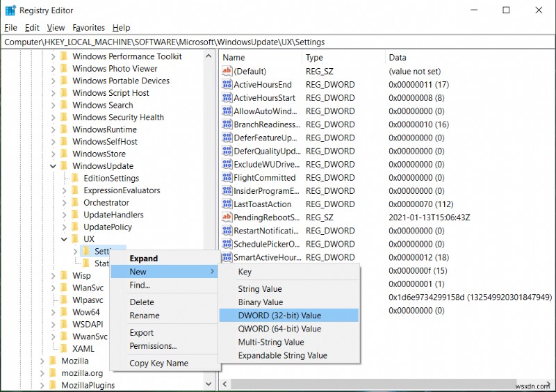Screen dimensions: 556x392
Task: Click the RestartNotificati... DWORD icon
Action: click(227, 231)
